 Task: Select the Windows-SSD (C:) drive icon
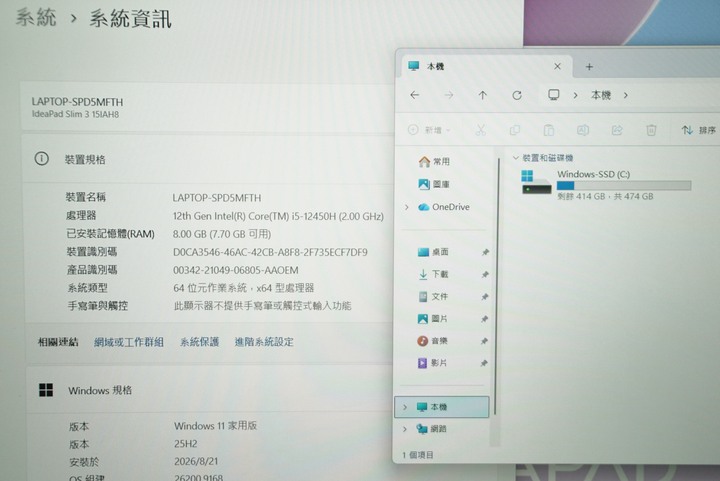[x=536, y=182]
